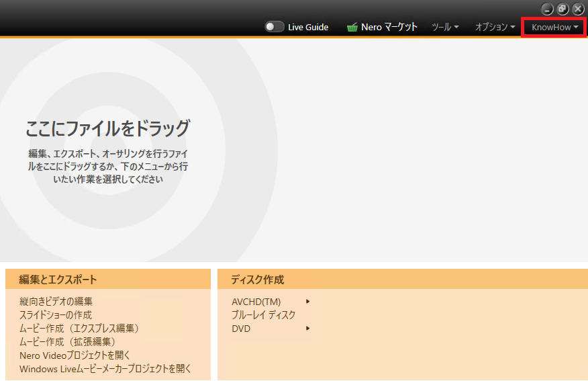This screenshot has height=381, width=588.
Task: Click Windows Liveムービーメーカープロジェクトを開く
Action: coord(105,369)
